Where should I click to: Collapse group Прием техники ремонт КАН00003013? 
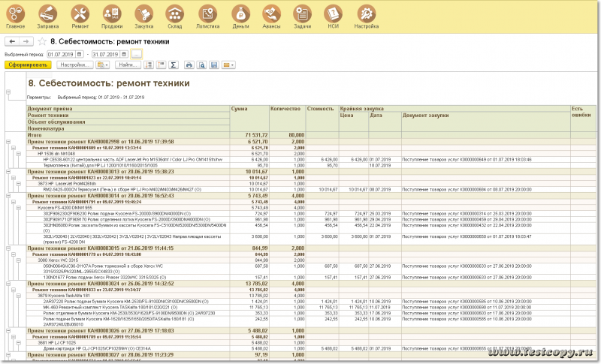pyautogui.click(x=8, y=172)
